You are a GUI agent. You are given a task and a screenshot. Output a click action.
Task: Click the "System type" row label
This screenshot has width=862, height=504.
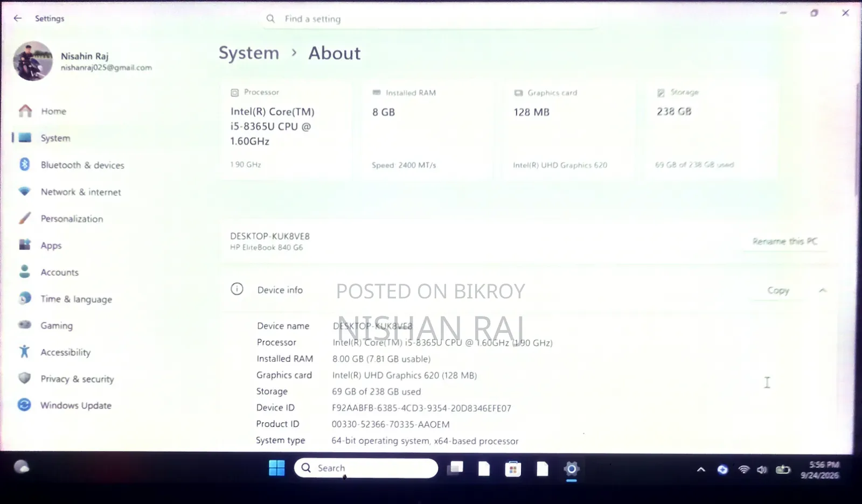(x=281, y=440)
